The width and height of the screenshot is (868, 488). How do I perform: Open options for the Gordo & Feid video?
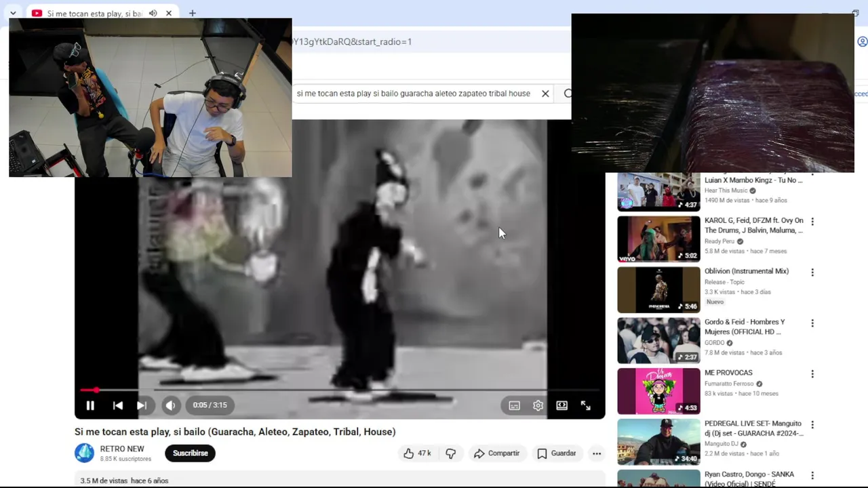click(x=812, y=323)
